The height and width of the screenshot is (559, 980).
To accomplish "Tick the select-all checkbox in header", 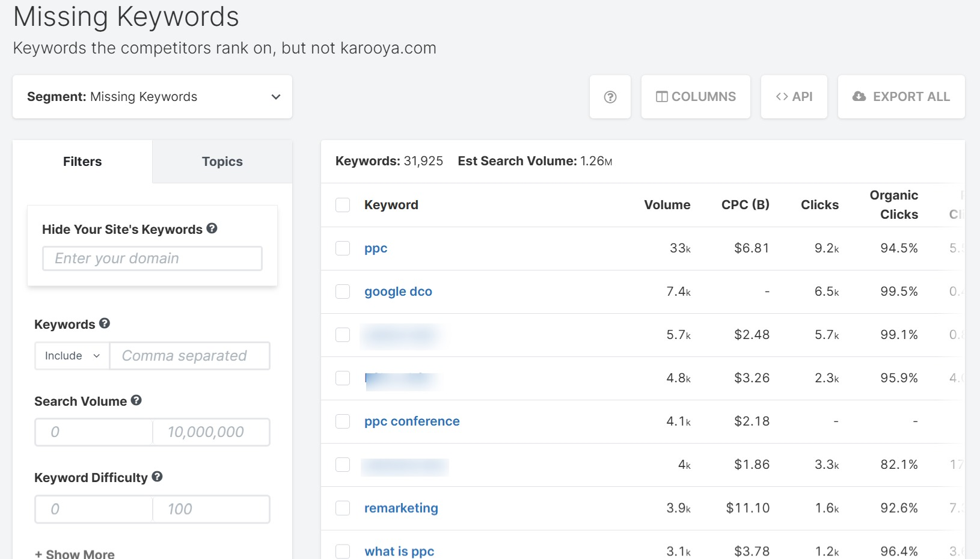I will (343, 205).
